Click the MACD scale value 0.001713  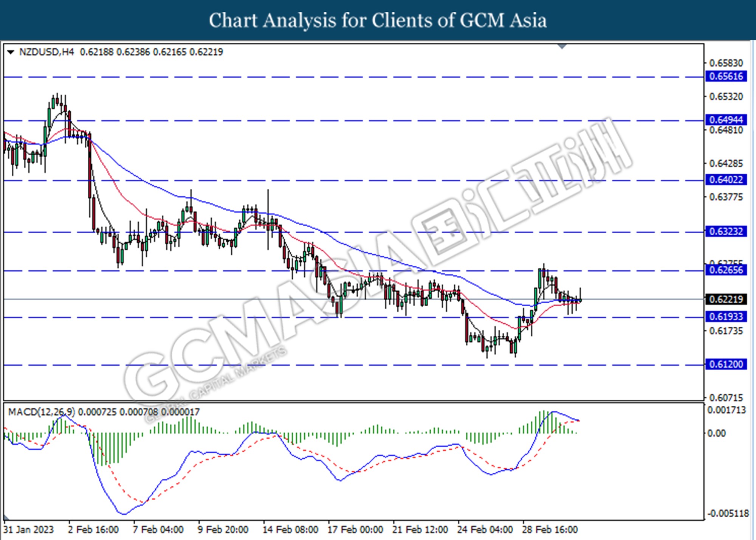pyautogui.click(x=727, y=410)
